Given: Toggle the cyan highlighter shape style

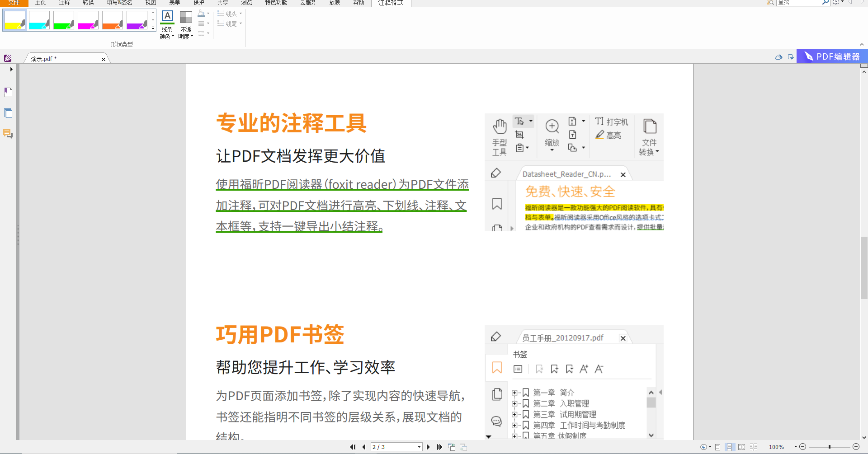Looking at the screenshot, I should point(39,20).
